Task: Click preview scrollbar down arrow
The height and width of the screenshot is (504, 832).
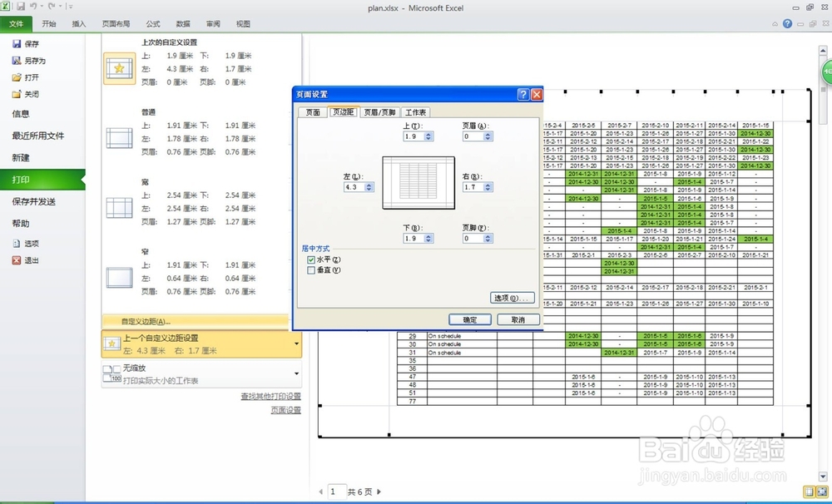Action: coord(823,477)
